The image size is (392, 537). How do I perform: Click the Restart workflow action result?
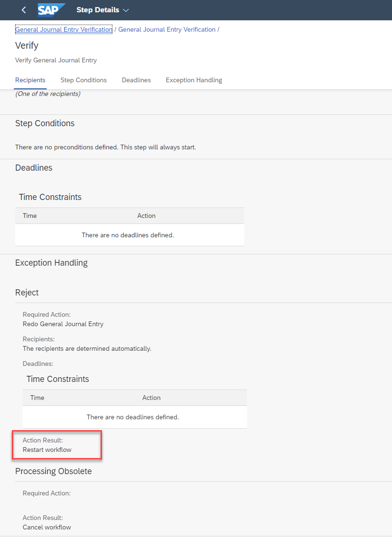click(x=47, y=450)
